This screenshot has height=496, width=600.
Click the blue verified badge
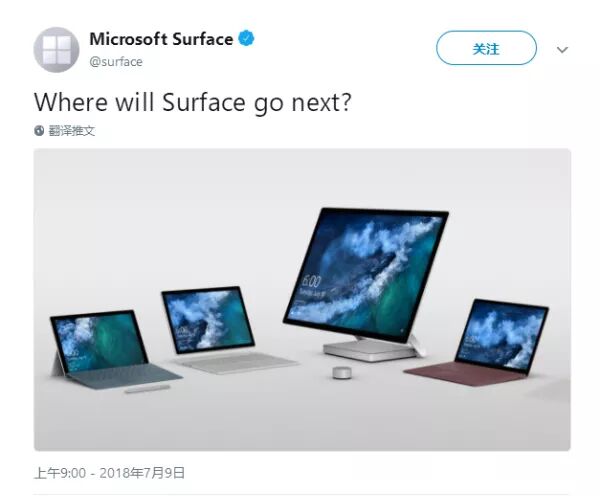click(x=246, y=39)
